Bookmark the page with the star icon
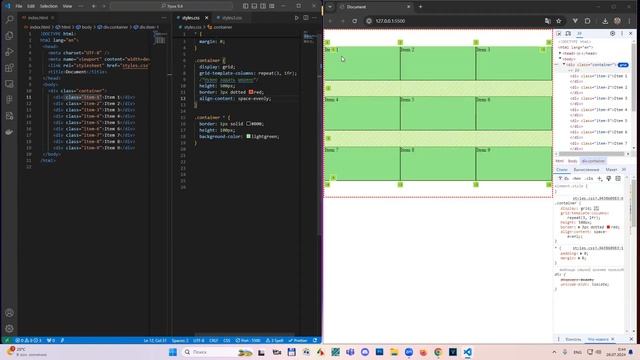 [558, 21]
